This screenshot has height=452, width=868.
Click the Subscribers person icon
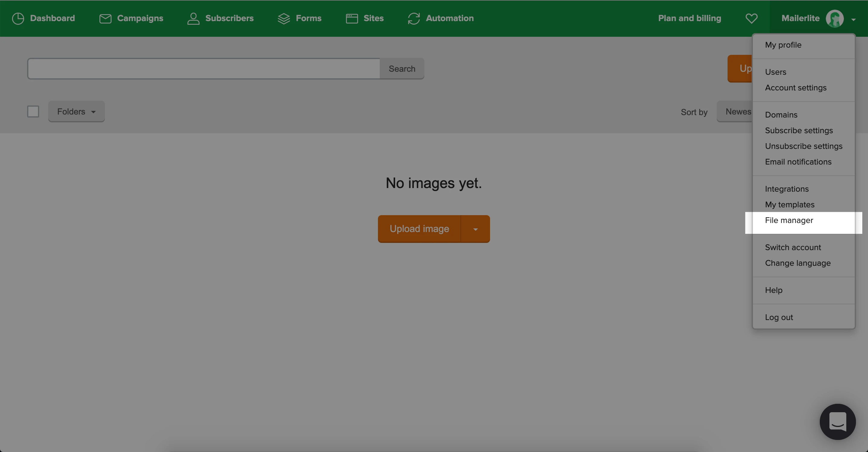[x=193, y=18]
